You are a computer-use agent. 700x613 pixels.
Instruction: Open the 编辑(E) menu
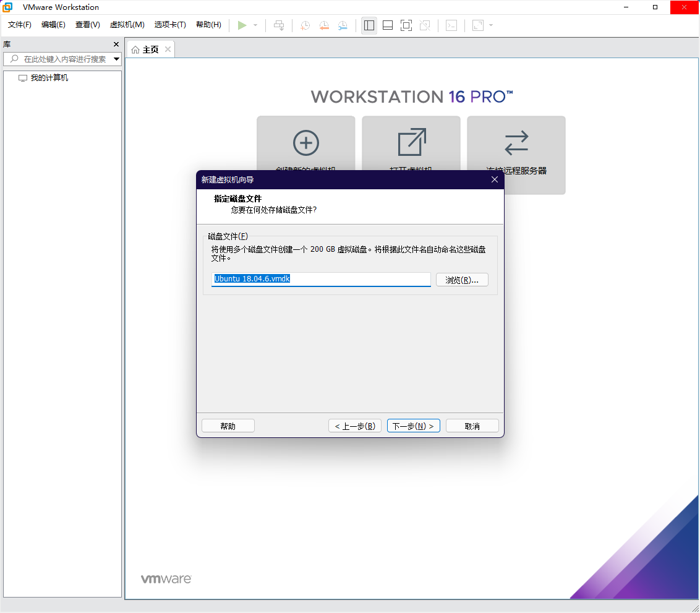[54, 25]
